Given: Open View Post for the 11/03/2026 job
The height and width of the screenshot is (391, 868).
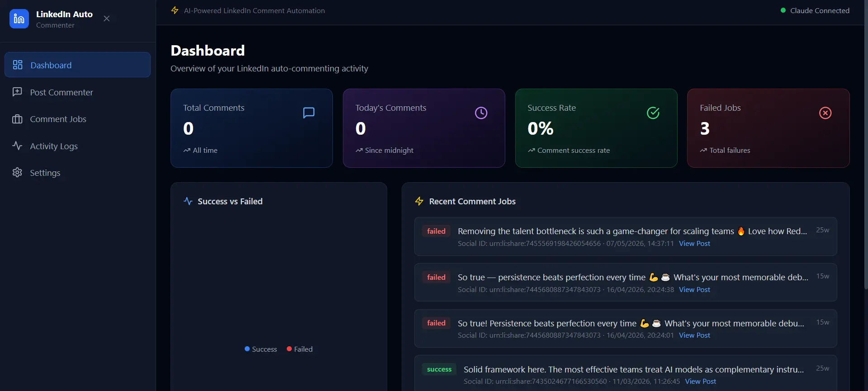Looking at the screenshot, I should pyautogui.click(x=700, y=382).
